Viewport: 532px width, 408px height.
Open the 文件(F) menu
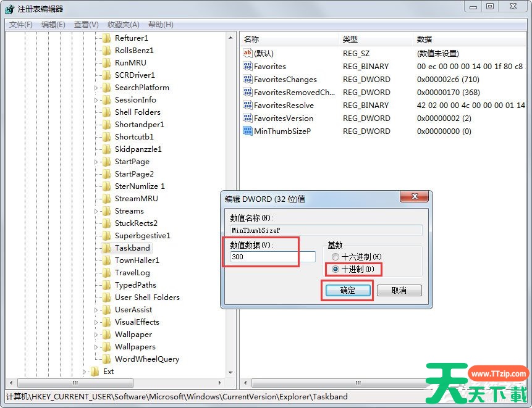[x=20, y=25]
